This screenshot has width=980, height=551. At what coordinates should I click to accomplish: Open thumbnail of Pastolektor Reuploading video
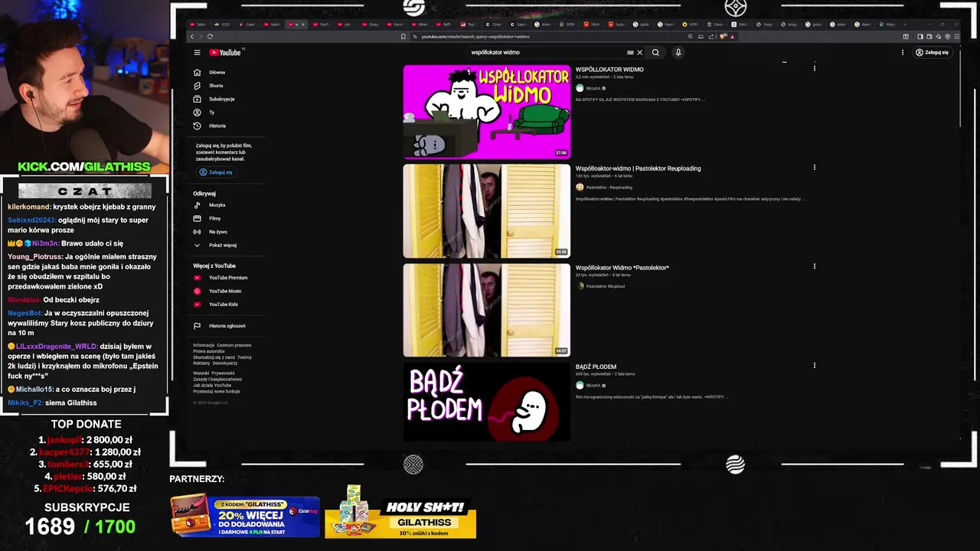coord(487,210)
